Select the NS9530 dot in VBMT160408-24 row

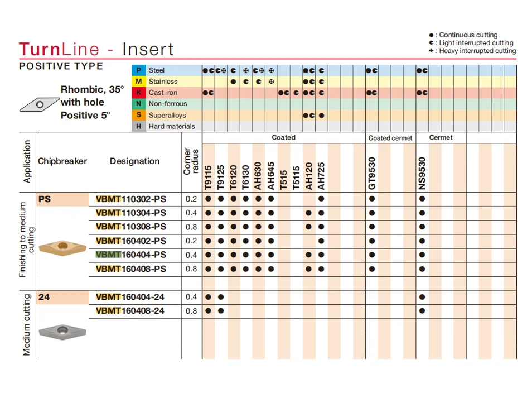422,311
